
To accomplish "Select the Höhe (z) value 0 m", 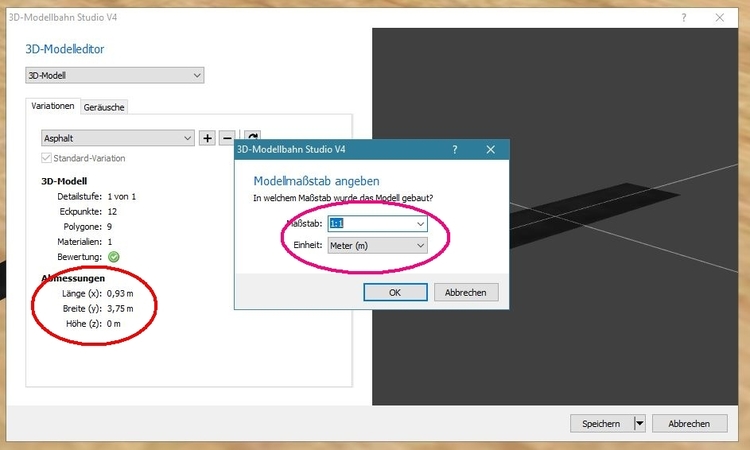I will [114, 324].
